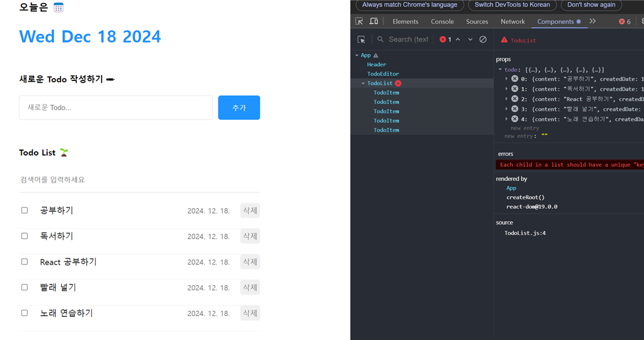Click the select component picker icon
The width and height of the screenshot is (644, 340).
click(x=361, y=39)
